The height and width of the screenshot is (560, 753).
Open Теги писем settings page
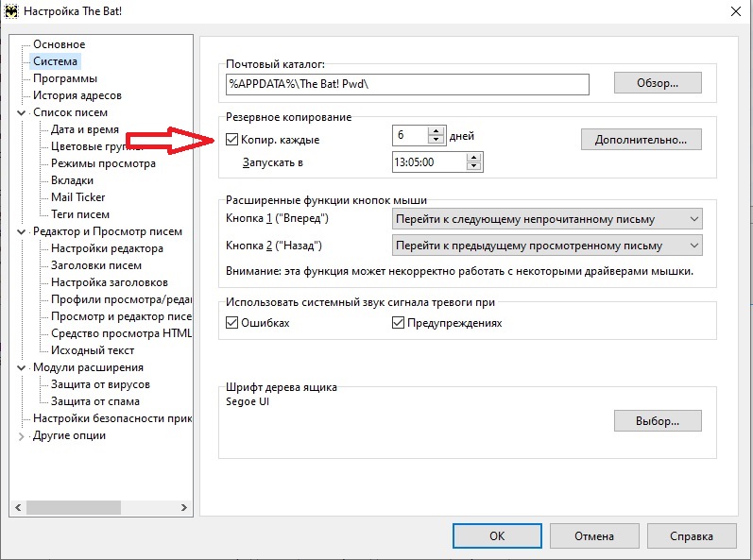[x=80, y=214]
